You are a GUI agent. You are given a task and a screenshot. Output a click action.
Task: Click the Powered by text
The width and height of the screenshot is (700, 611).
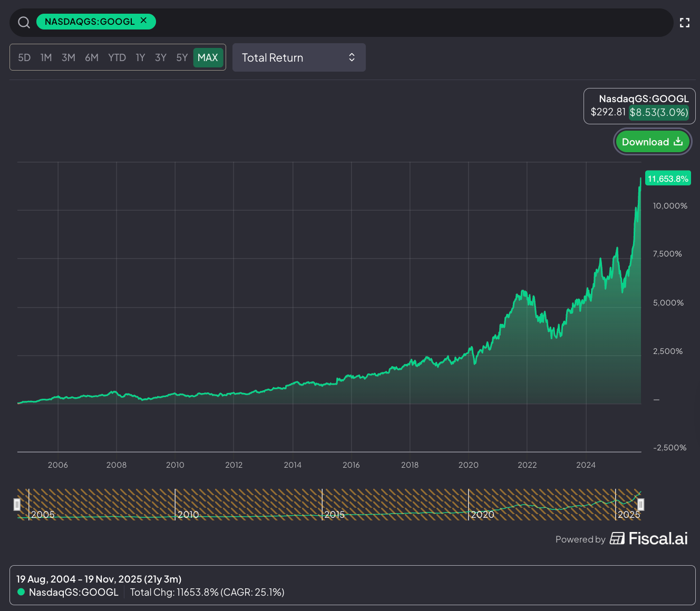pyautogui.click(x=580, y=539)
